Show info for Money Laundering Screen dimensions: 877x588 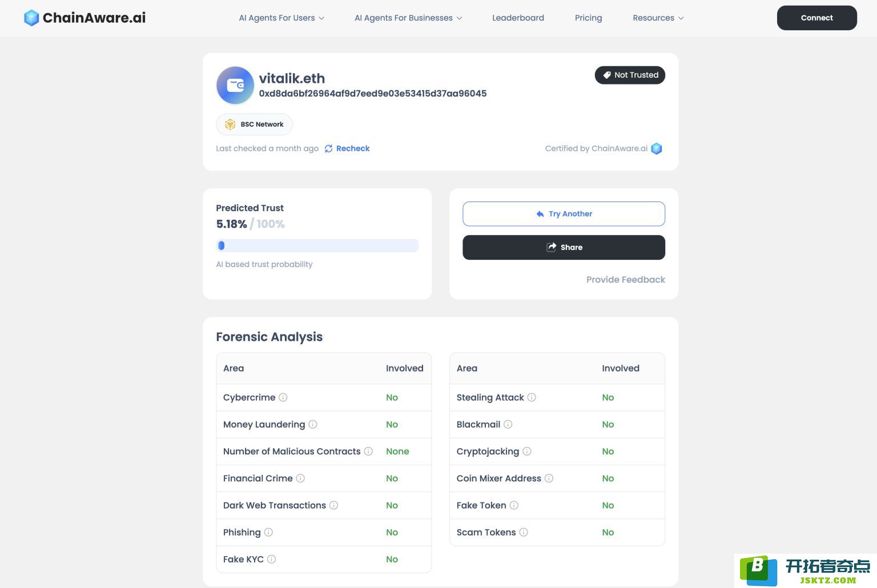click(313, 424)
